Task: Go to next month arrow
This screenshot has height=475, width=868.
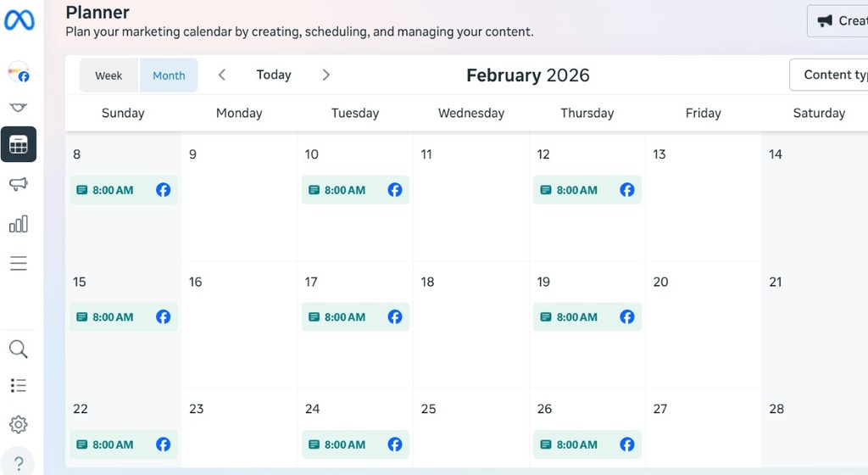Action: 326,75
